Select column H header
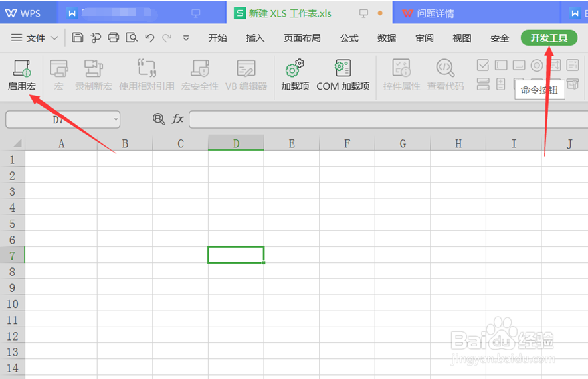 click(x=458, y=143)
